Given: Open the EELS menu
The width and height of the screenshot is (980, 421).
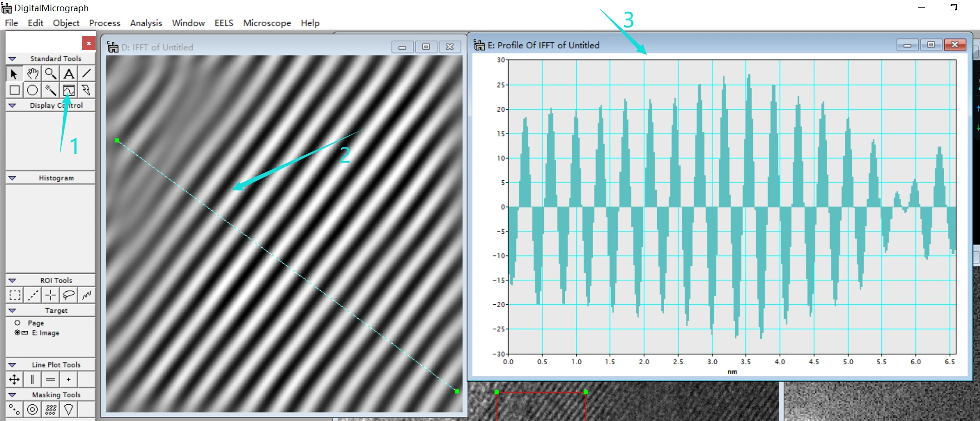Looking at the screenshot, I should coord(224,23).
